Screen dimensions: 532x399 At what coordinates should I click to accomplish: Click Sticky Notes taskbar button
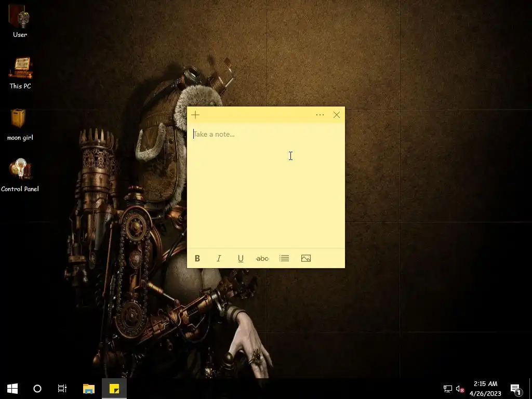pyautogui.click(x=114, y=389)
